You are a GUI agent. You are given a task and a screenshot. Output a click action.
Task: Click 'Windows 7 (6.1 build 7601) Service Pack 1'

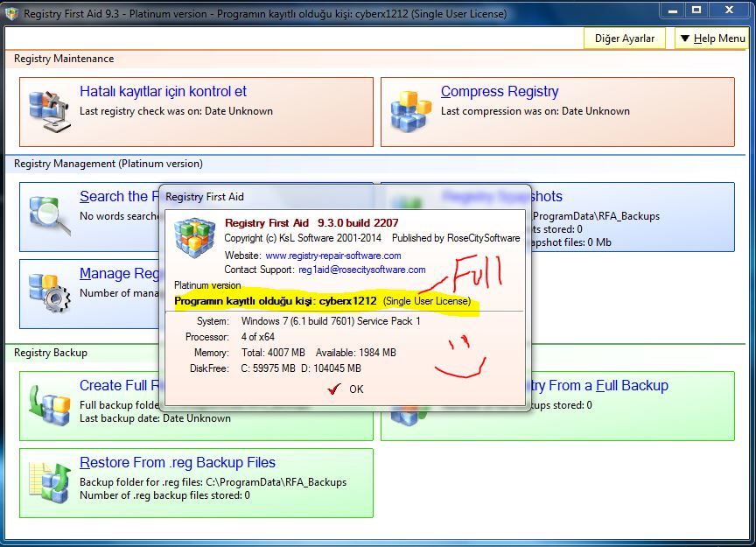(331, 321)
